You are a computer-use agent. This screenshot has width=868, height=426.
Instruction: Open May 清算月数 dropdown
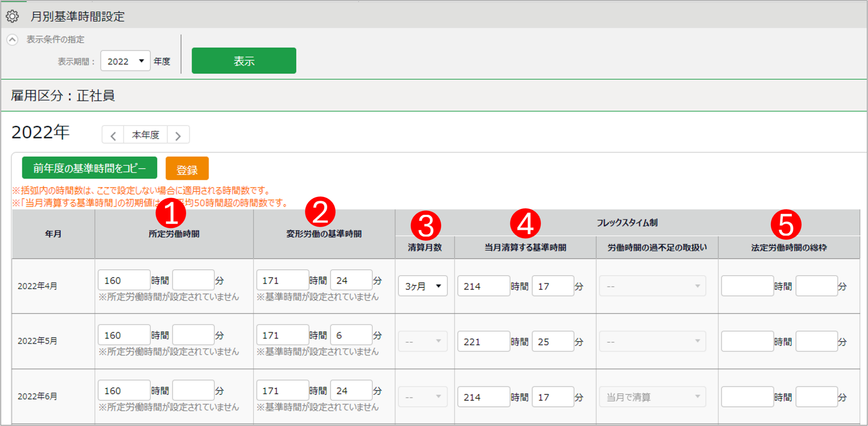422,341
